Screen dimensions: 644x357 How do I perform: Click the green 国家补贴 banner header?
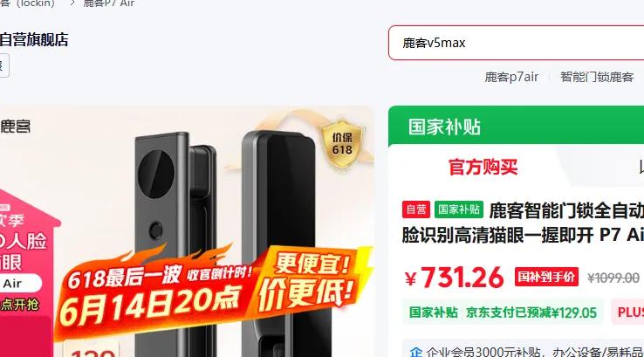pos(516,126)
